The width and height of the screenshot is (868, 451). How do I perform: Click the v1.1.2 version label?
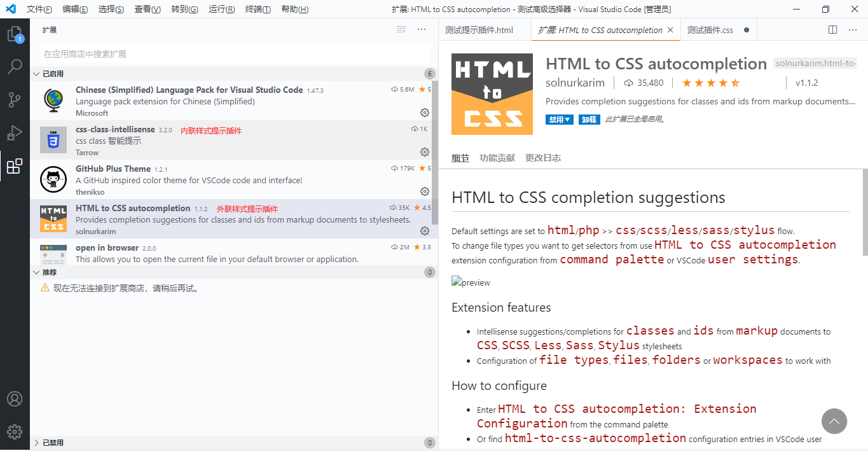coord(806,83)
